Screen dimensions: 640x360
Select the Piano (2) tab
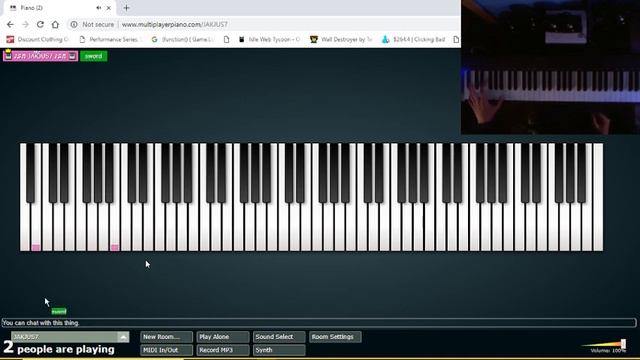click(x=57, y=8)
